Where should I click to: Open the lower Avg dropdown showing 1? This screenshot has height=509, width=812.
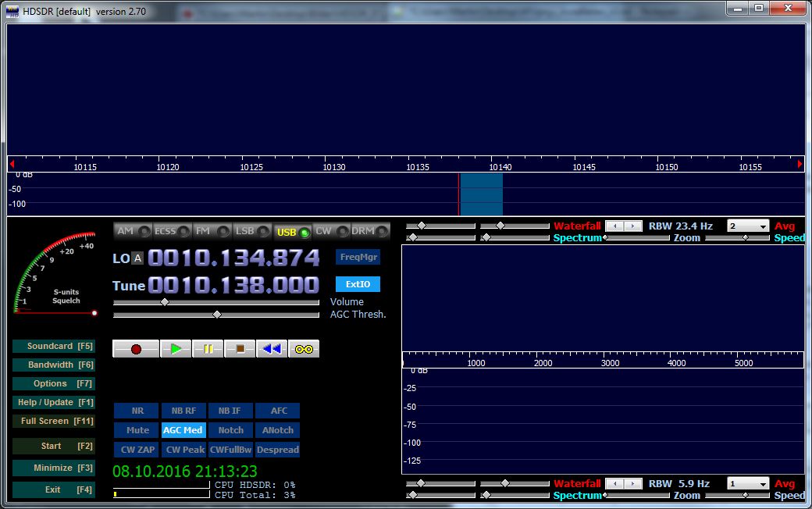click(748, 483)
